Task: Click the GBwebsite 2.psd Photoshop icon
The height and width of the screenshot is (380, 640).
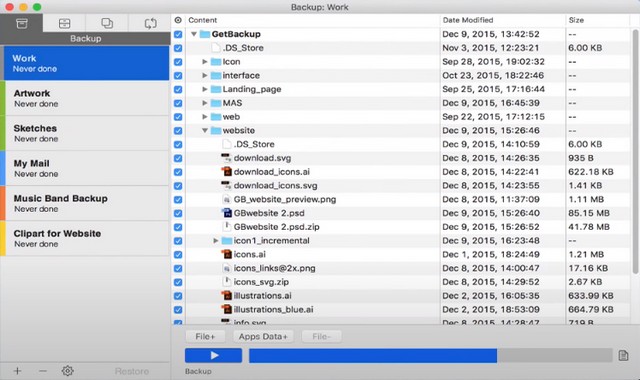Action: [x=227, y=213]
